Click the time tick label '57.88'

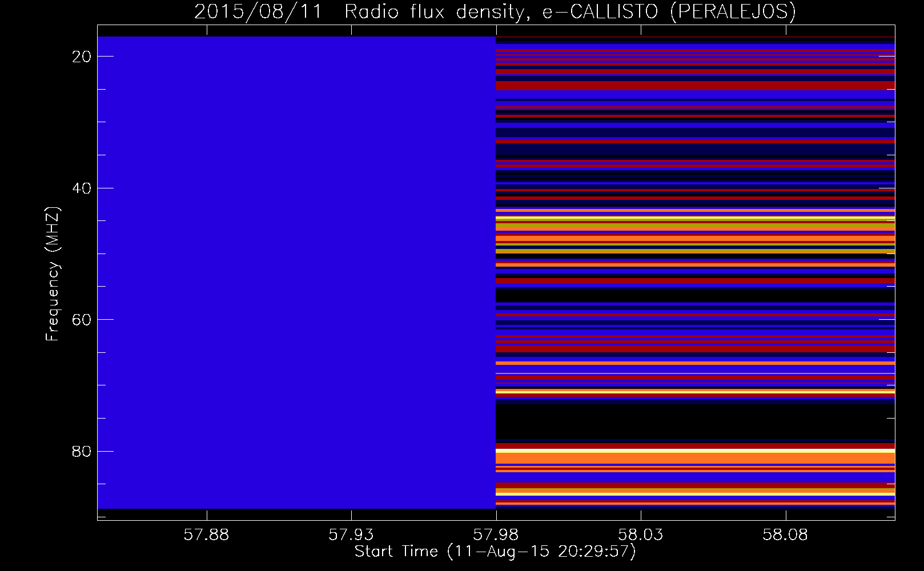click(206, 534)
